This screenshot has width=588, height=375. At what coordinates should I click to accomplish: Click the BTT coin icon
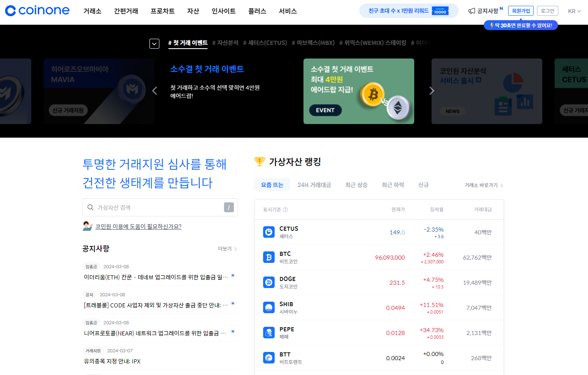[x=269, y=358]
